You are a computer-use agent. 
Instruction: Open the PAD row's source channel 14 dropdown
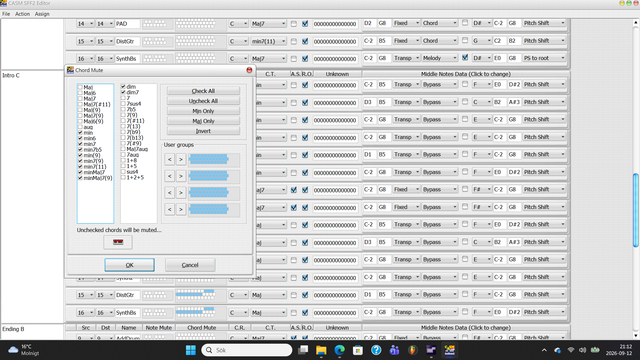point(85,24)
